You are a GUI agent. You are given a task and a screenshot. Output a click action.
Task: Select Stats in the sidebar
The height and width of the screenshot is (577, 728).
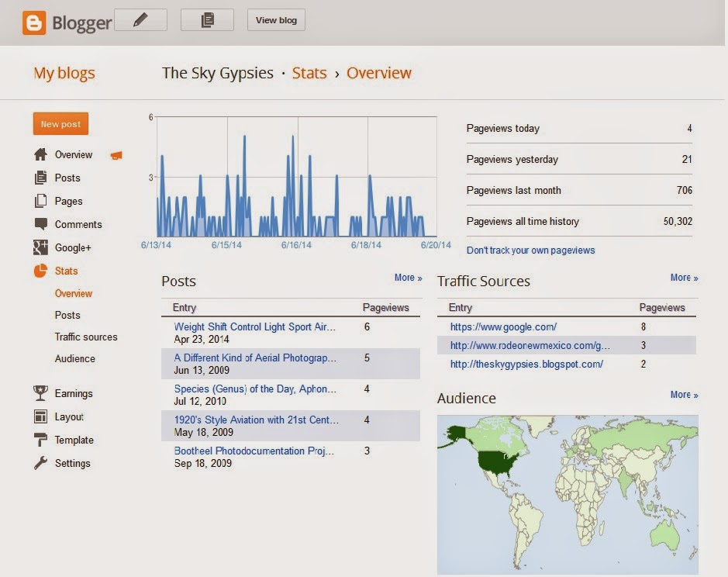tap(67, 271)
